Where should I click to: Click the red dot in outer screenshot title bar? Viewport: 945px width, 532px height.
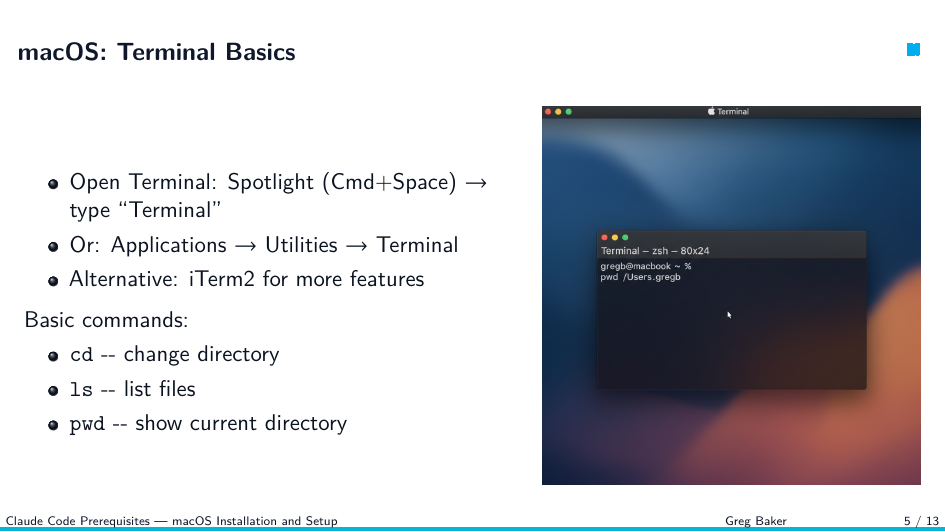548,111
